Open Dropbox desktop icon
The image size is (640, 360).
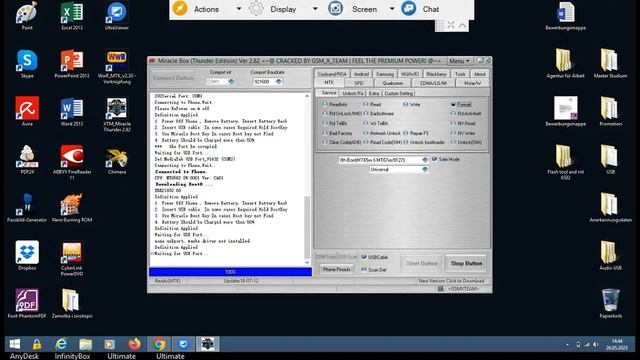pos(27,256)
